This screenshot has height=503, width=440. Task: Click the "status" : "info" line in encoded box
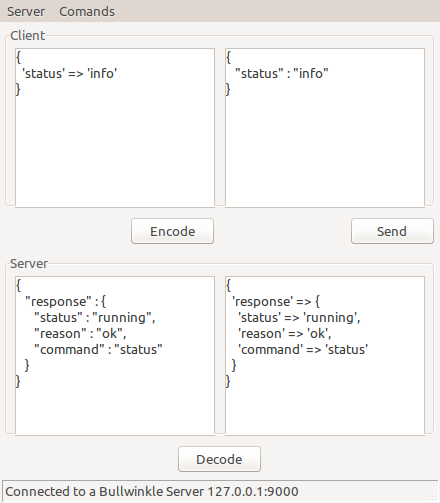[282, 73]
